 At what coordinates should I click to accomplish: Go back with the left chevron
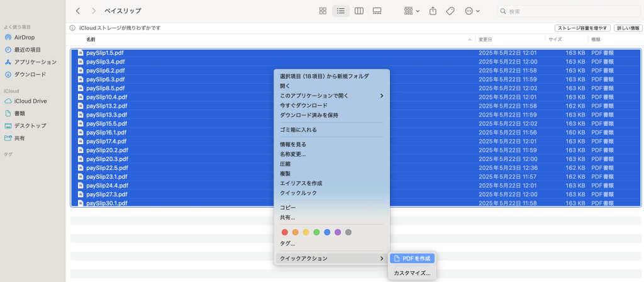coord(78,11)
